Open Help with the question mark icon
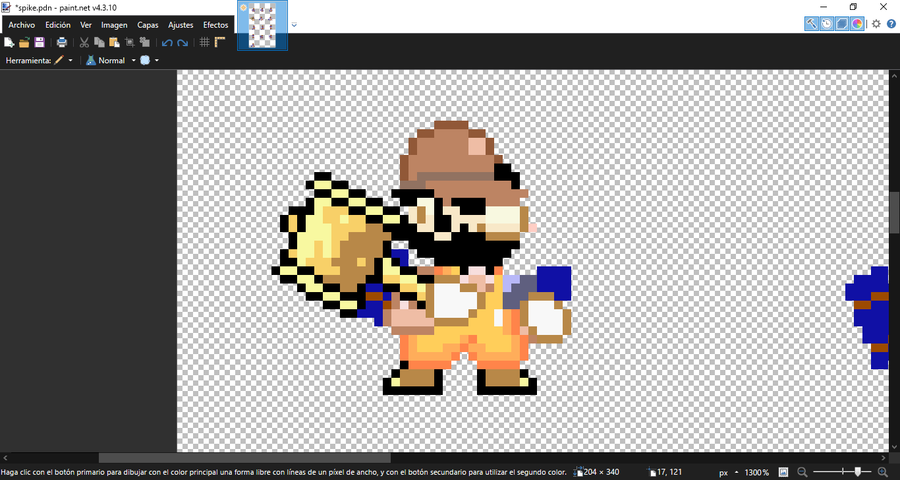Screen dimensions: 900x480 (x=891, y=24)
